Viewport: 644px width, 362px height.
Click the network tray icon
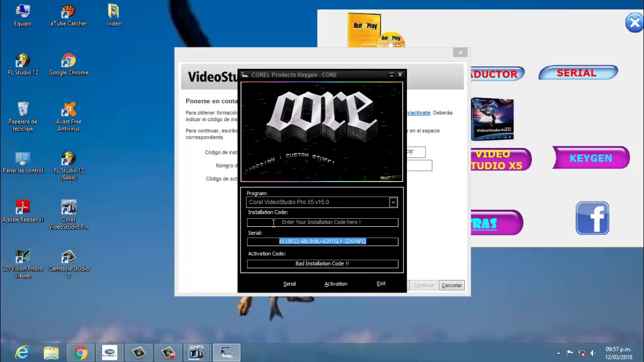582,353
